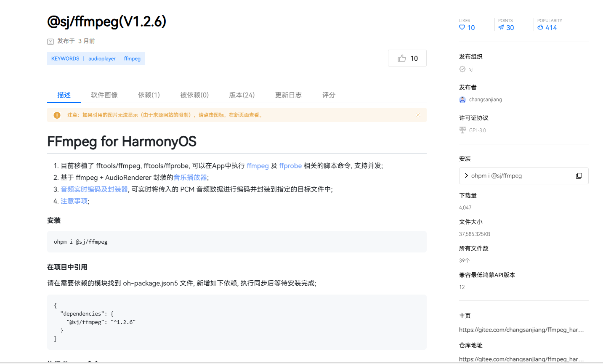Open the gitee homepage URL under 主页
The width and height of the screenshot is (603, 364).
coord(521,330)
